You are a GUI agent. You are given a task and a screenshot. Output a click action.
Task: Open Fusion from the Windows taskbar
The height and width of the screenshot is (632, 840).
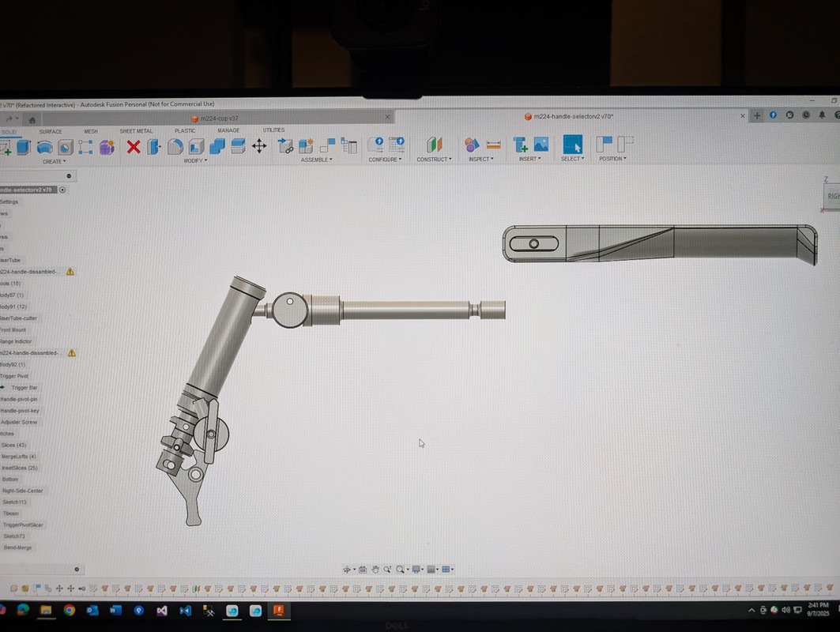pos(279,611)
